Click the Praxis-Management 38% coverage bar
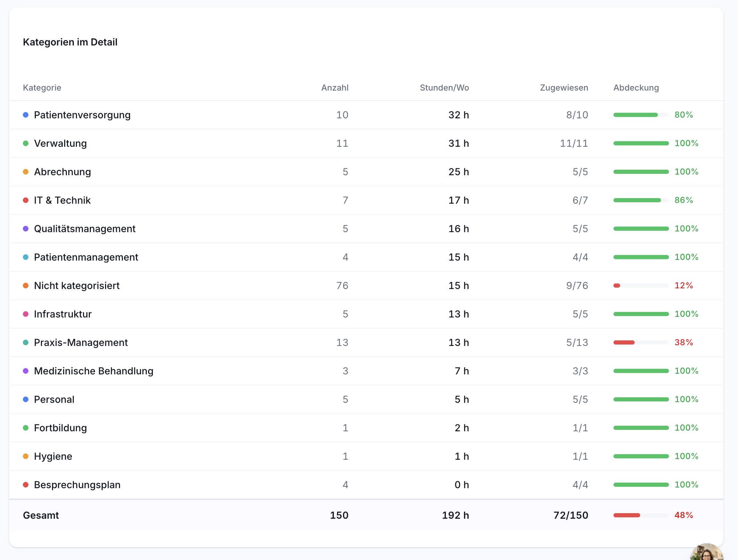Image resolution: width=738 pixels, height=560 pixels. tap(641, 342)
